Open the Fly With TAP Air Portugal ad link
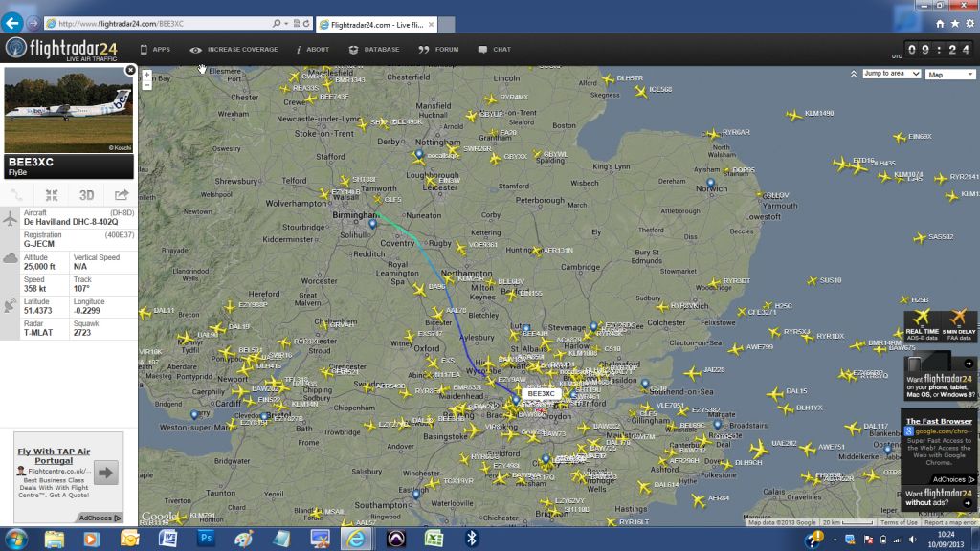 54,455
